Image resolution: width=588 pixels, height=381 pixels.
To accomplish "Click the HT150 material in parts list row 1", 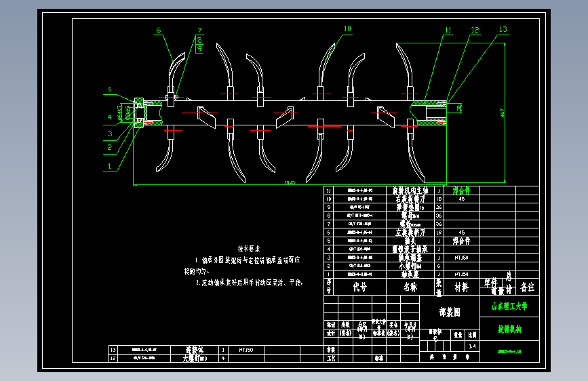I will tap(461, 274).
